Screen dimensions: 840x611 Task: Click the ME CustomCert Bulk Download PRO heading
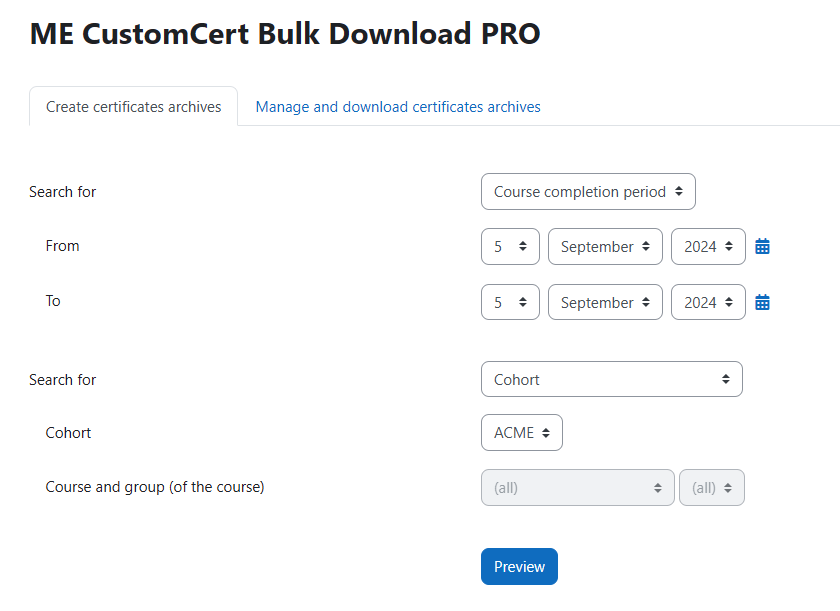[285, 34]
